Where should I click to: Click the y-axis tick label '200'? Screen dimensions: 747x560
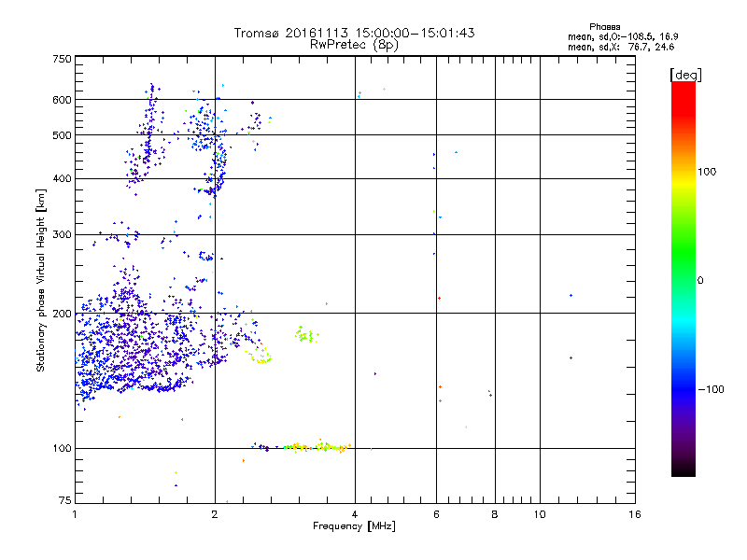click(62, 314)
